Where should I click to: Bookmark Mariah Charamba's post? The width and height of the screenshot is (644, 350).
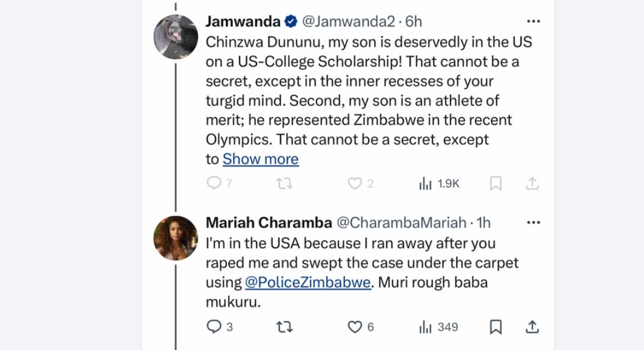[495, 327]
